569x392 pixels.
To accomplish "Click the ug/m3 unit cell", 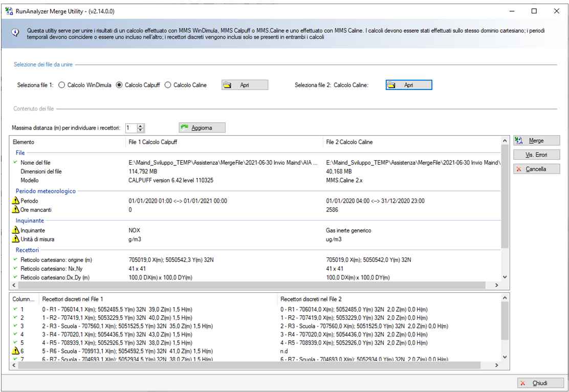I will (x=334, y=239).
